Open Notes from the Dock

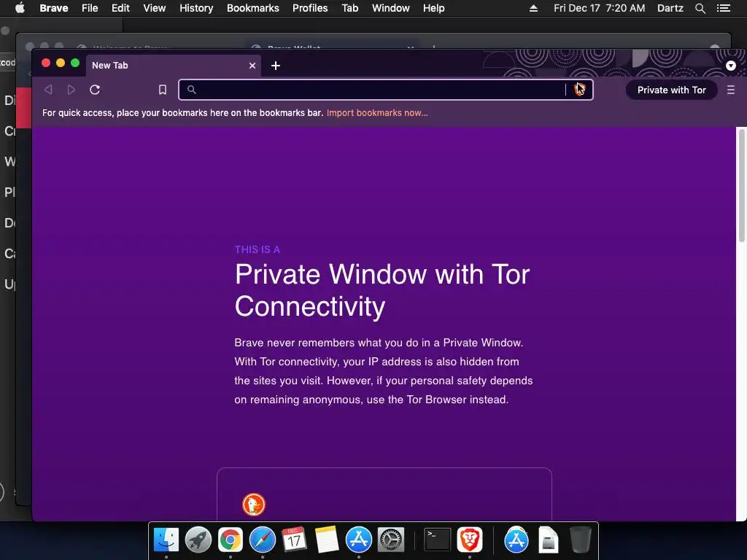(326, 540)
